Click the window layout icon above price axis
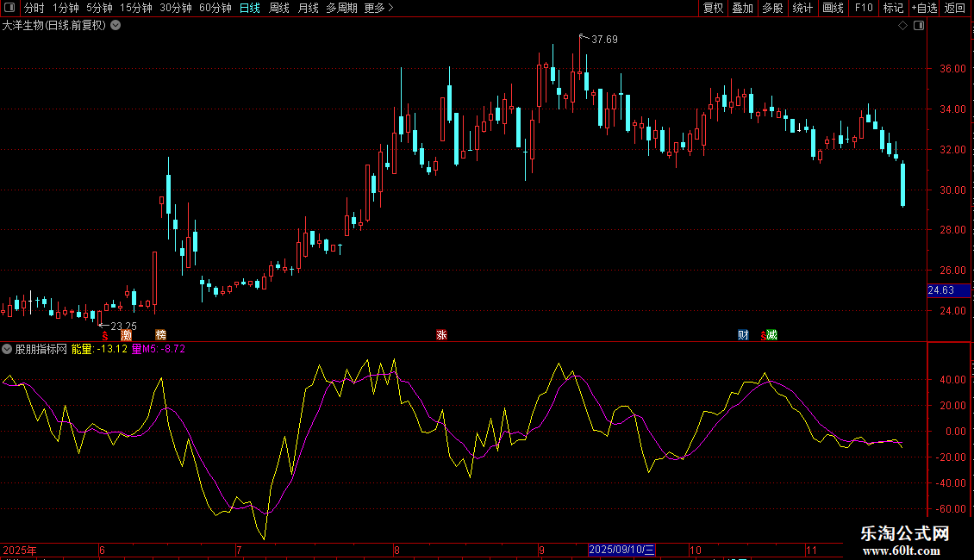The image size is (974, 560). [x=919, y=26]
